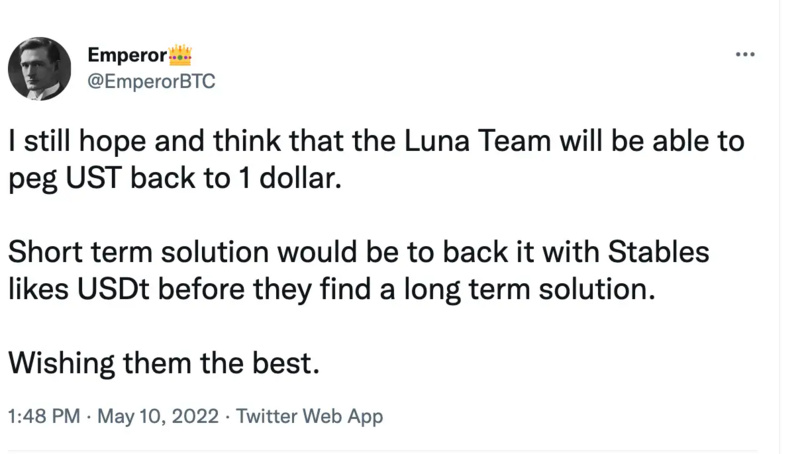Click "Wishing them the best." line
Screen dimensions: 800x454
click(x=164, y=363)
